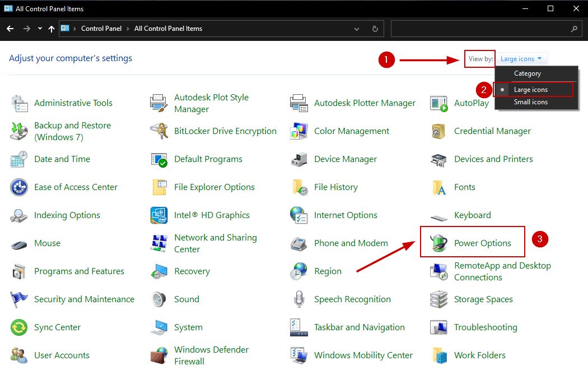
Task: Open the Intel HD Graphics icon
Action: tap(159, 215)
